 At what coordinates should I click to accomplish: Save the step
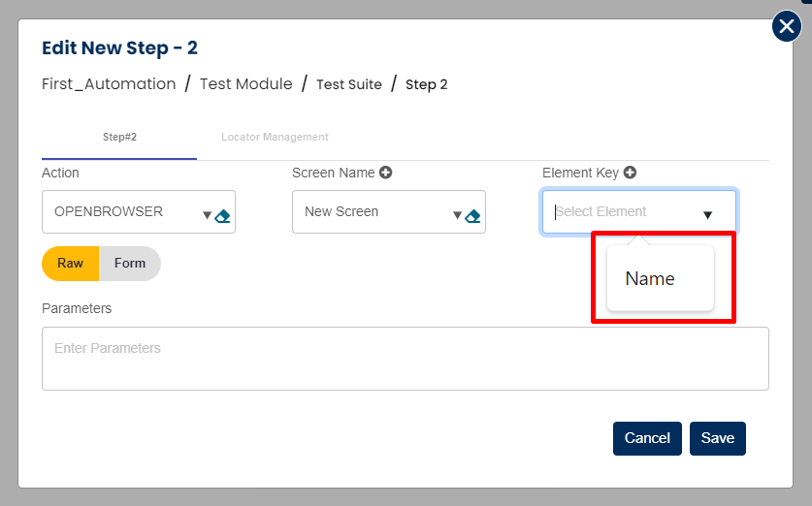click(x=717, y=438)
